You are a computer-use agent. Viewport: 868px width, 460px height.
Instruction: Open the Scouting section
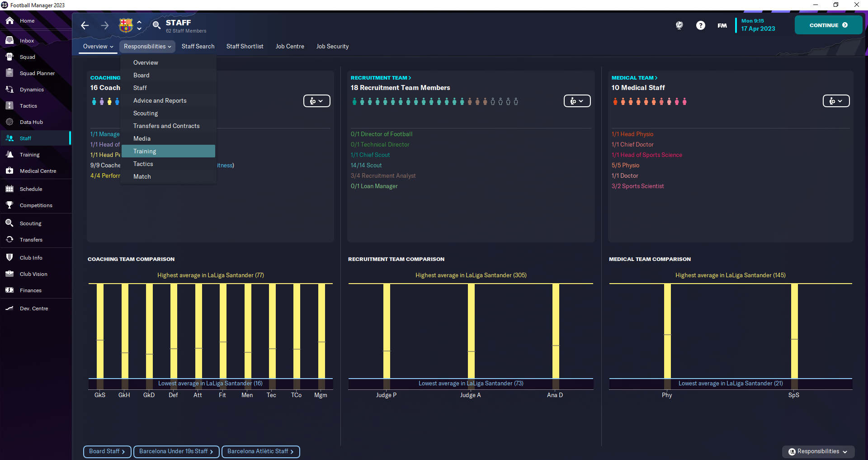click(x=30, y=223)
